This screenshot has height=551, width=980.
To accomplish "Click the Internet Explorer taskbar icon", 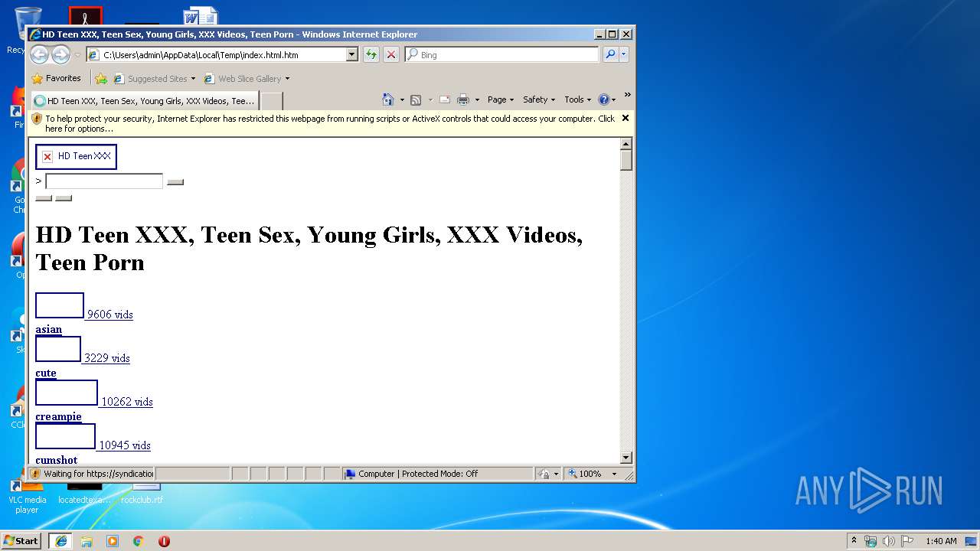I will (60, 541).
